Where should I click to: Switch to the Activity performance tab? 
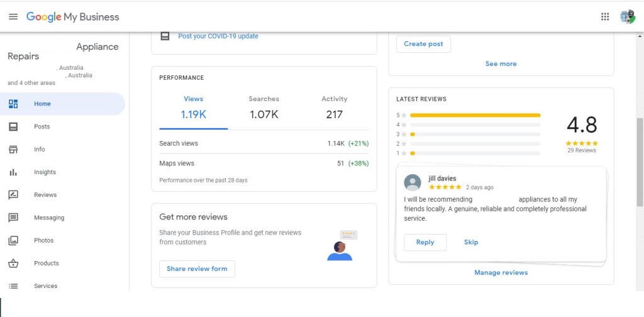[x=334, y=108]
